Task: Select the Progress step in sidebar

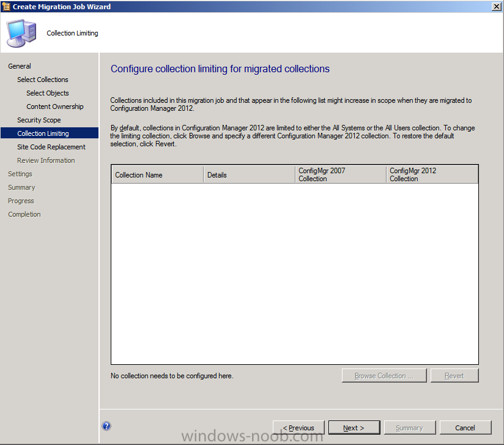Action: [21, 201]
